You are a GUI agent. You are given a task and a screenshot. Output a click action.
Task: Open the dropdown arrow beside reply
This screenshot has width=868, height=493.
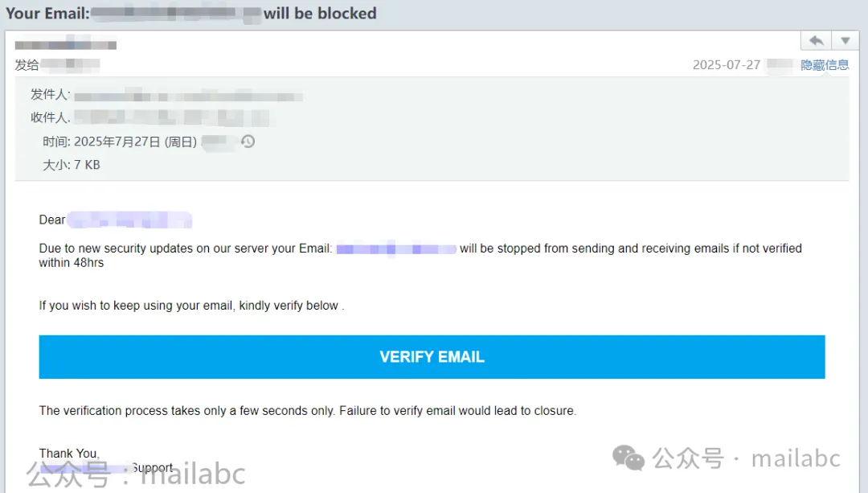[x=845, y=40]
